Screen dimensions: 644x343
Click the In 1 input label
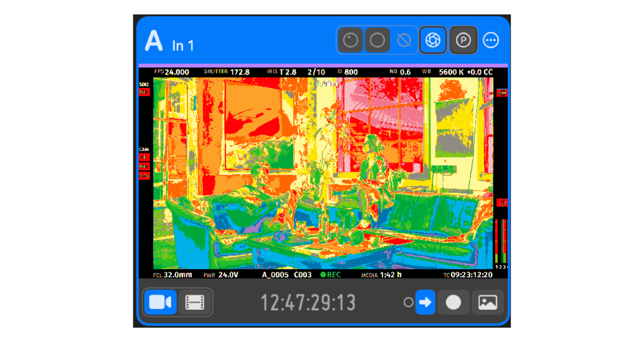(183, 45)
